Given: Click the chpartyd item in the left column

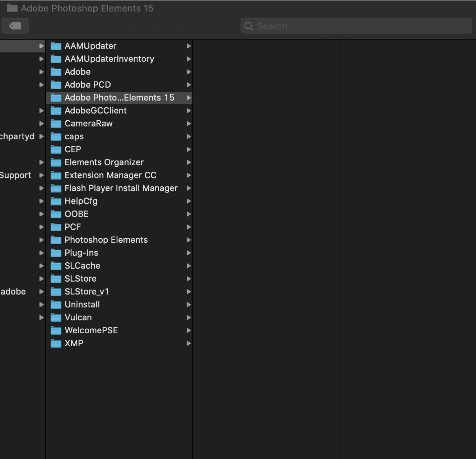Looking at the screenshot, I should point(17,136).
